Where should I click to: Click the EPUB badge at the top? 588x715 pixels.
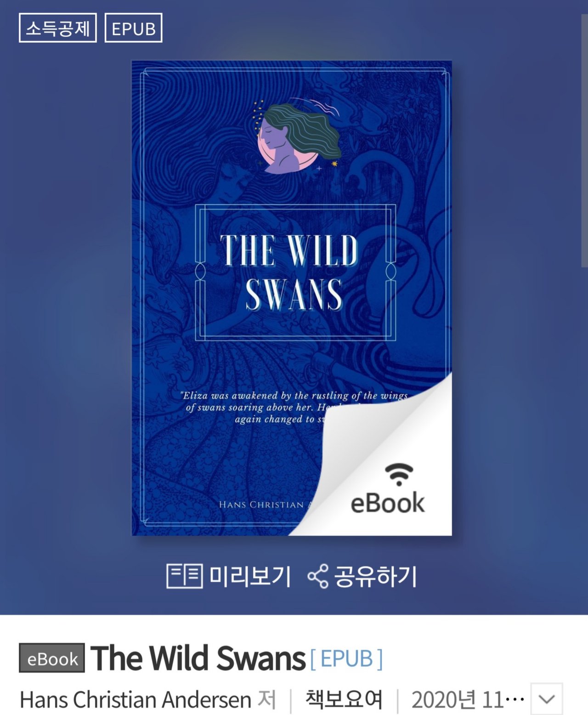134,28
